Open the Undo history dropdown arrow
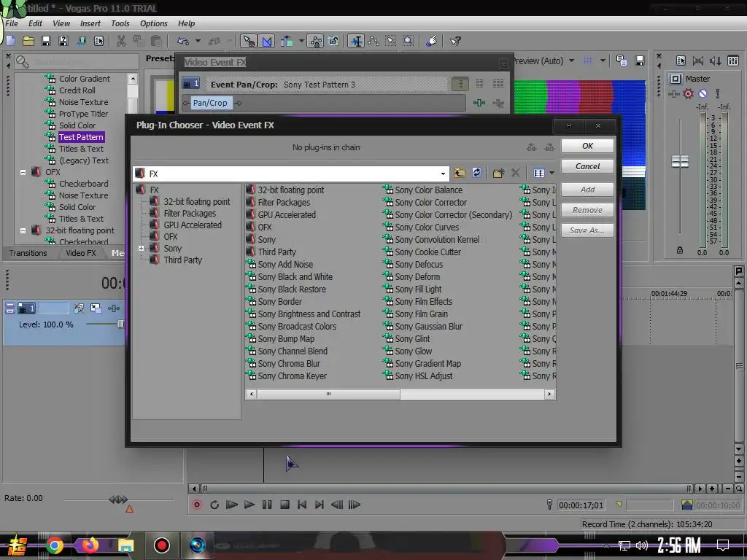 click(198, 41)
